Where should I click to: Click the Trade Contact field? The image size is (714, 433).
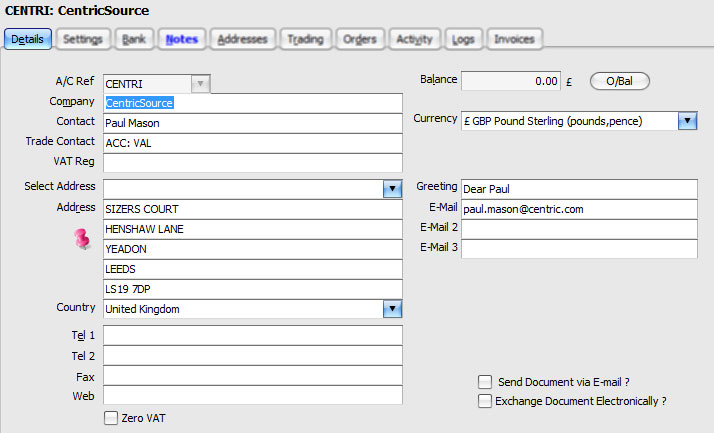tap(253, 143)
